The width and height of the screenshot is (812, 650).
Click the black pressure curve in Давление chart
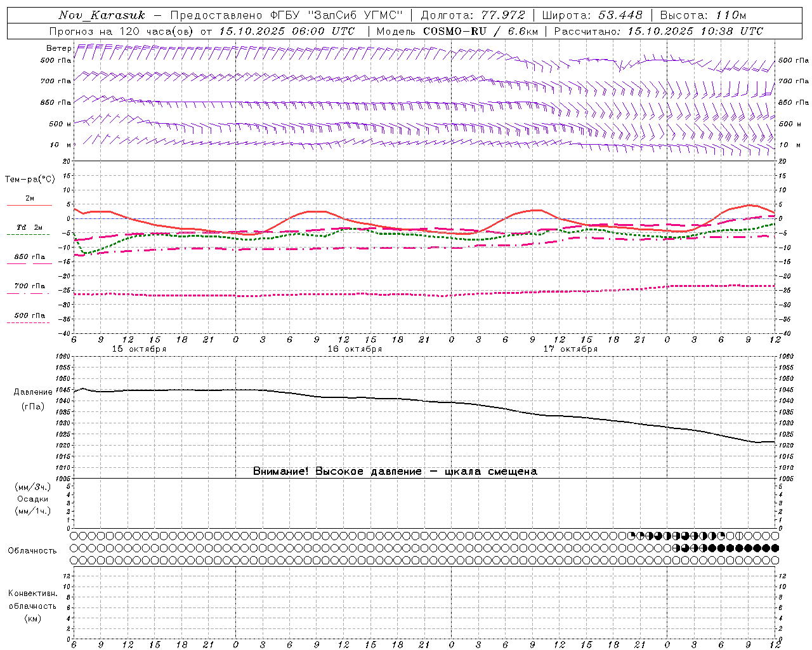(425, 401)
